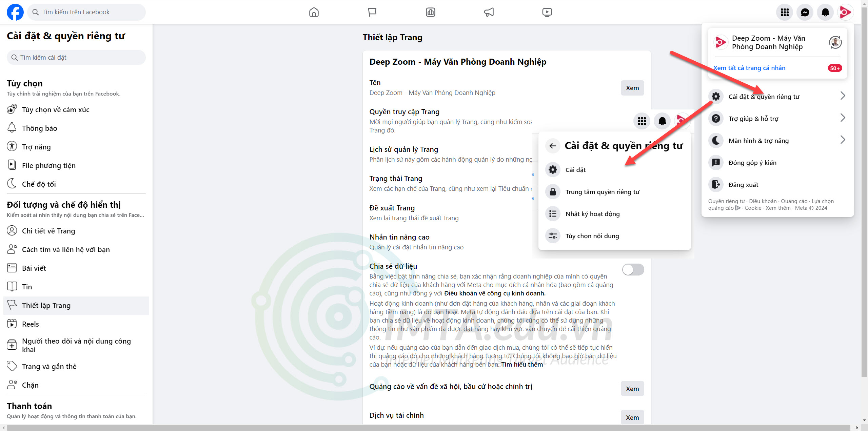Image resolution: width=868 pixels, height=431 pixels.
Task: Click Xem thêm in footer links
Action: tap(778, 208)
